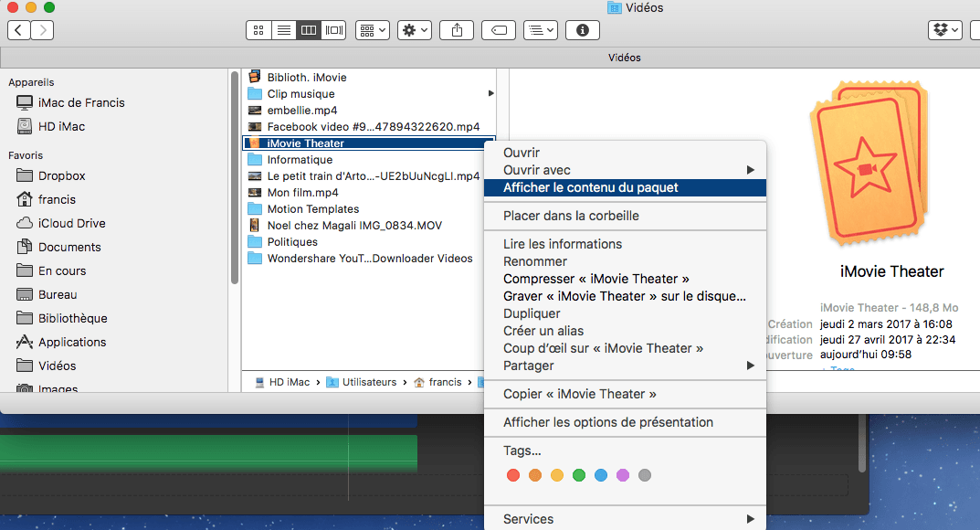Open the Dropbox toolbar dropdown

tap(944, 30)
